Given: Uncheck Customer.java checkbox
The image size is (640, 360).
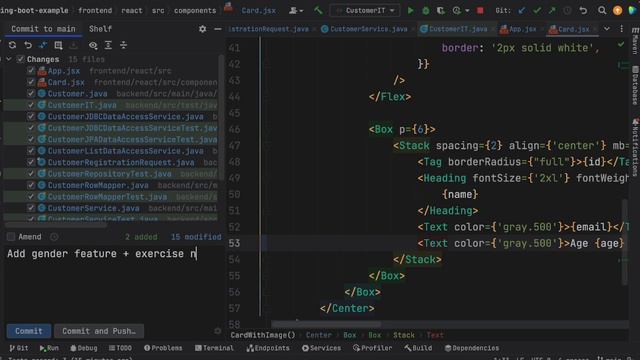Looking at the screenshot, I should (x=31, y=94).
